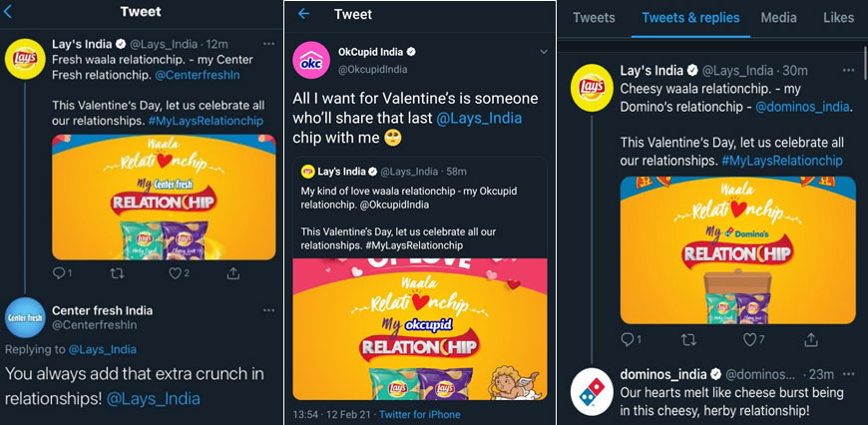The height and width of the screenshot is (425, 868).
Task: Click the back arrow beside Tweet header
Action: coord(304,14)
